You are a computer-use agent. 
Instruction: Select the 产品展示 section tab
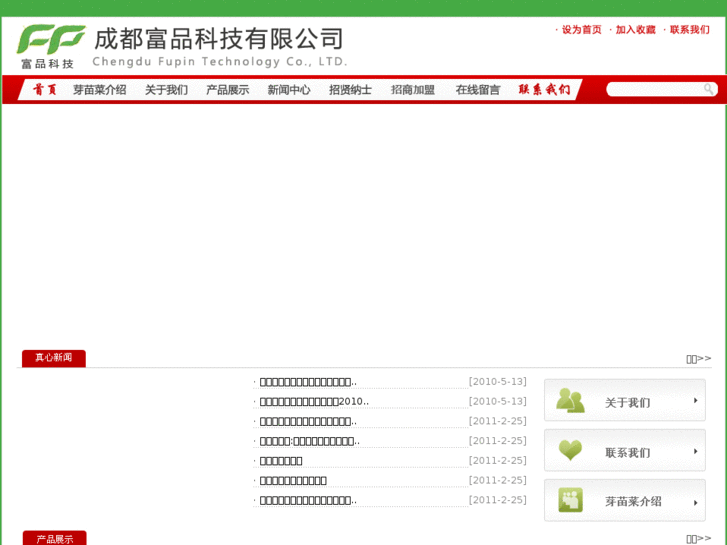pos(54,538)
